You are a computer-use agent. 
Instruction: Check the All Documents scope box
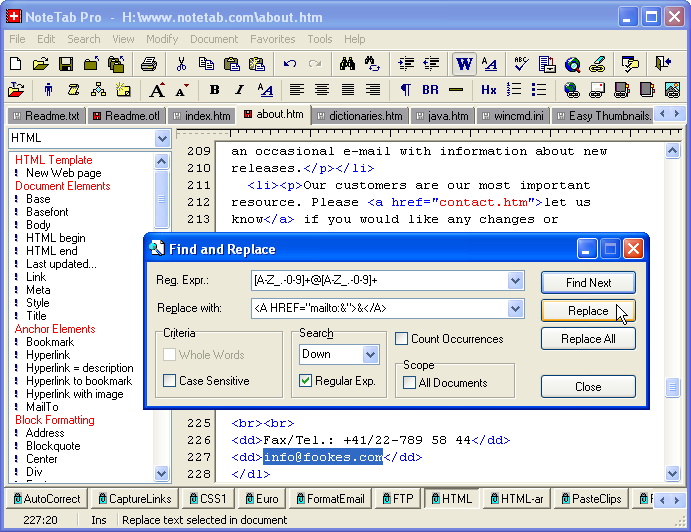(x=409, y=383)
